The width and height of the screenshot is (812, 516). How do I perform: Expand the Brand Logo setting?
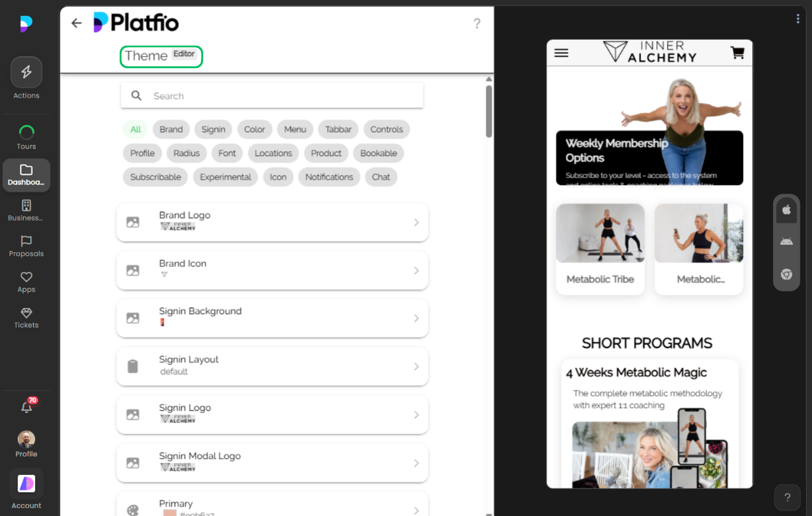click(272, 222)
